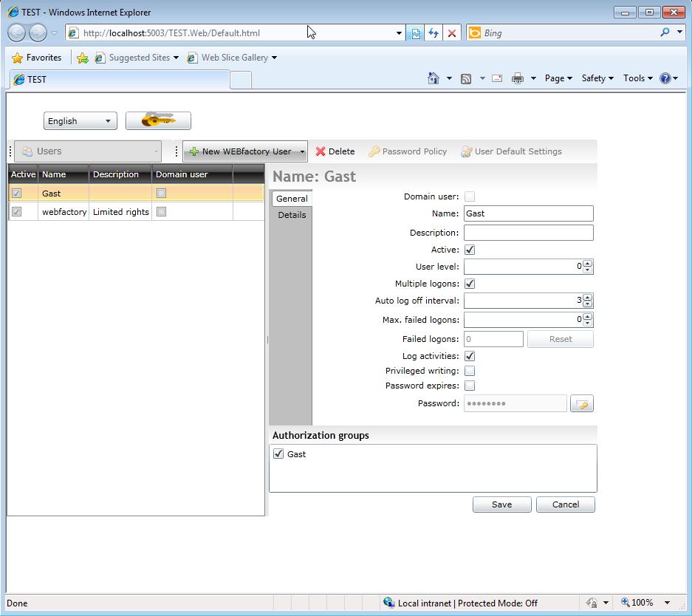The image size is (692, 616).
Task: Click the Delete red X icon
Action: coord(321,151)
